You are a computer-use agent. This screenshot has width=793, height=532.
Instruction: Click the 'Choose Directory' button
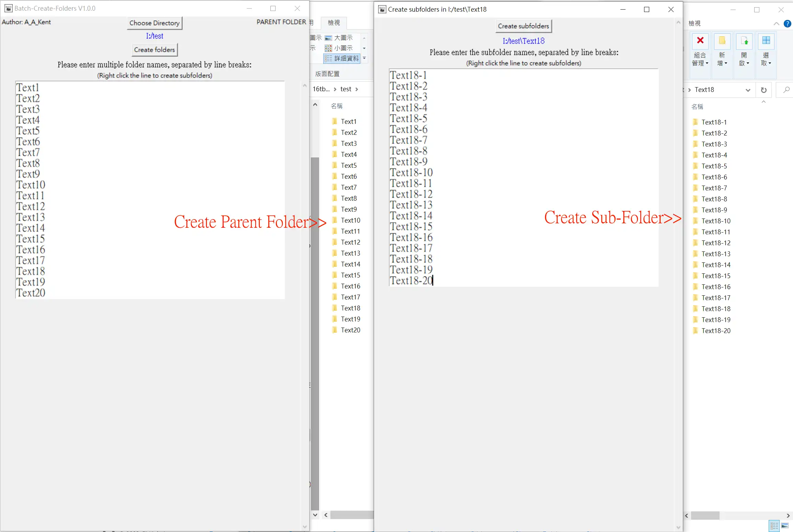click(x=154, y=23)
